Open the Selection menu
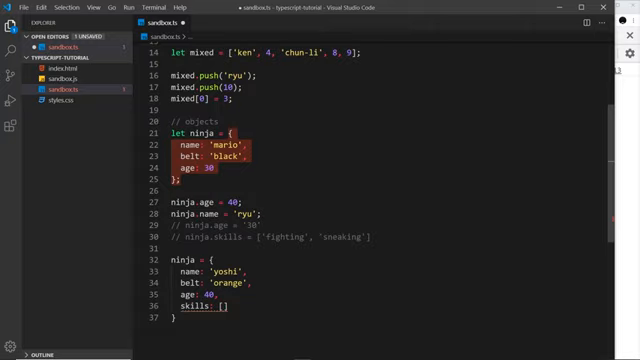640x360 pixels. tap(67, 7)
